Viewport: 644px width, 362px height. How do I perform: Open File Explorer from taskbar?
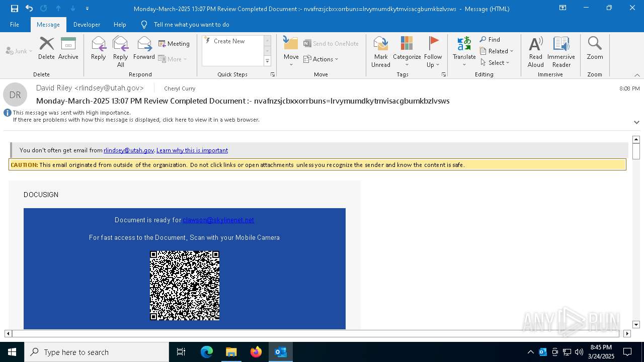(x=231, y=352)
